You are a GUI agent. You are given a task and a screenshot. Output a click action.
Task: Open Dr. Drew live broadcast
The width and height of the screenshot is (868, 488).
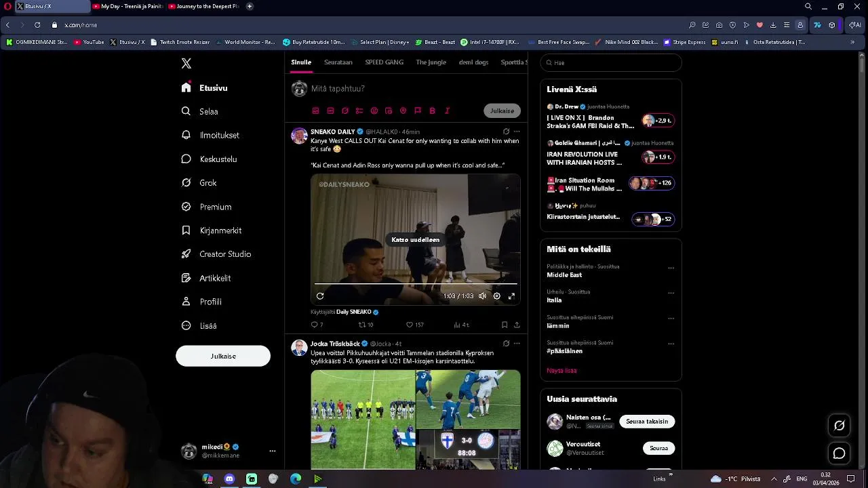pos(610,117)
